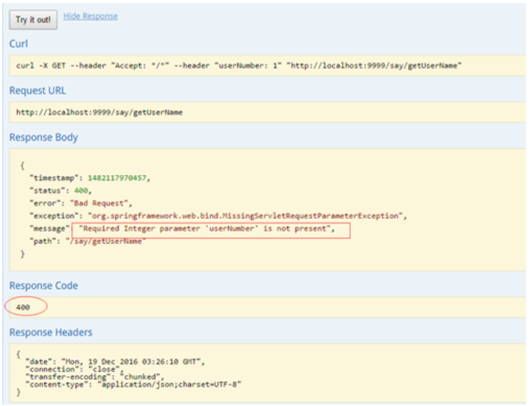Click the request URL localhost:9999/say/getUserName value
The width and height of the screenshot is (532, 406).
(x=100, y=112)
